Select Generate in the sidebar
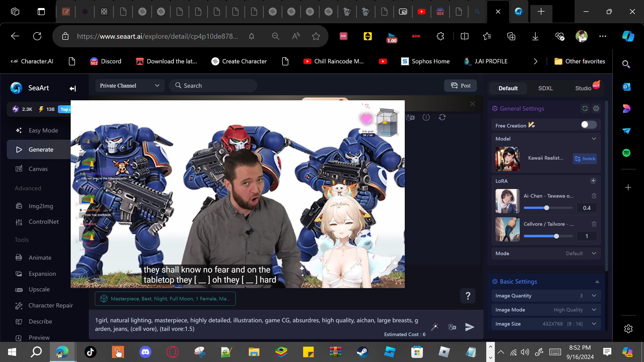Image resolution: width=644 pixels, height=362 pixels. pyautogui.click(x=39, y=150)
